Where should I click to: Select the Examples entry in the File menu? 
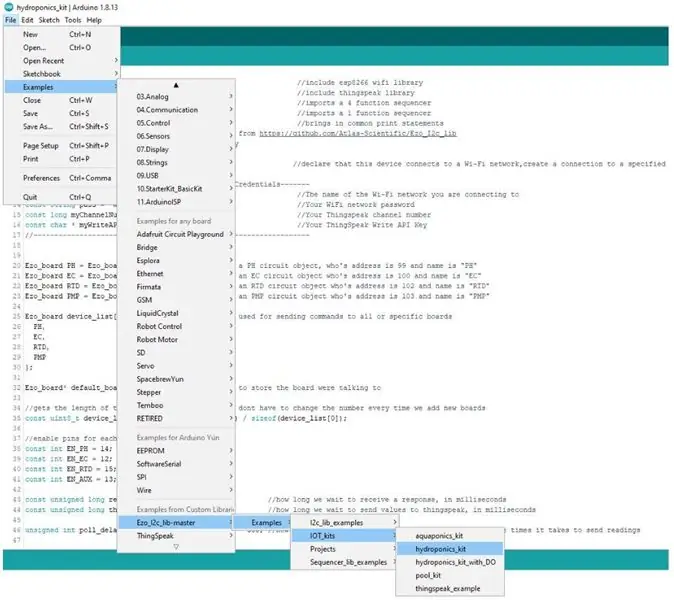[62, 87]
